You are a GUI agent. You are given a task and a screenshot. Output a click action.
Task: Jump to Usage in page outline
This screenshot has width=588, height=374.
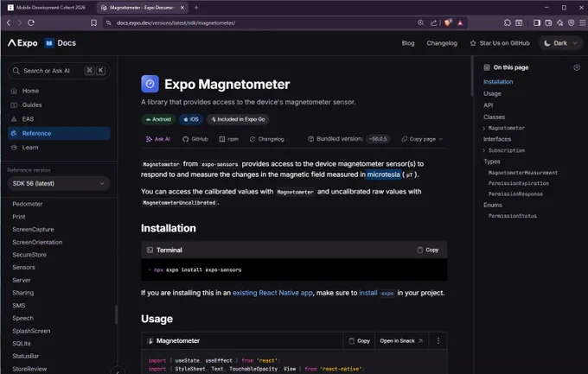(x=492, y=93)
